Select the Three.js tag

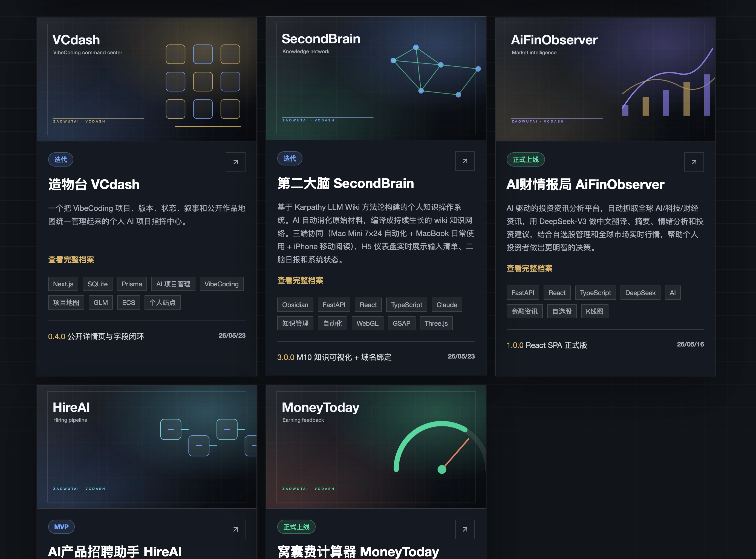436,323
